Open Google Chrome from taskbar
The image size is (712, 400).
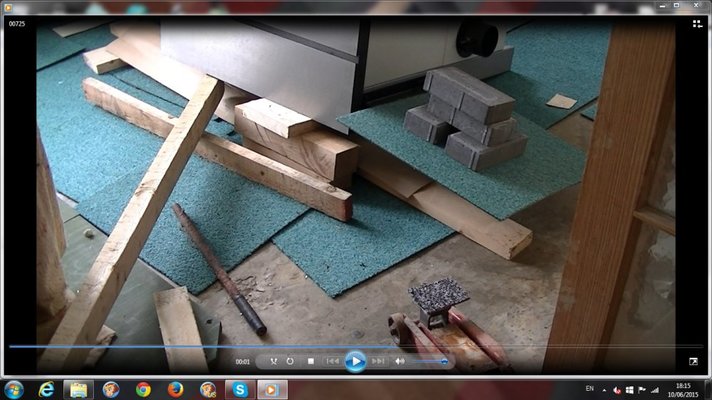(143, 389)
